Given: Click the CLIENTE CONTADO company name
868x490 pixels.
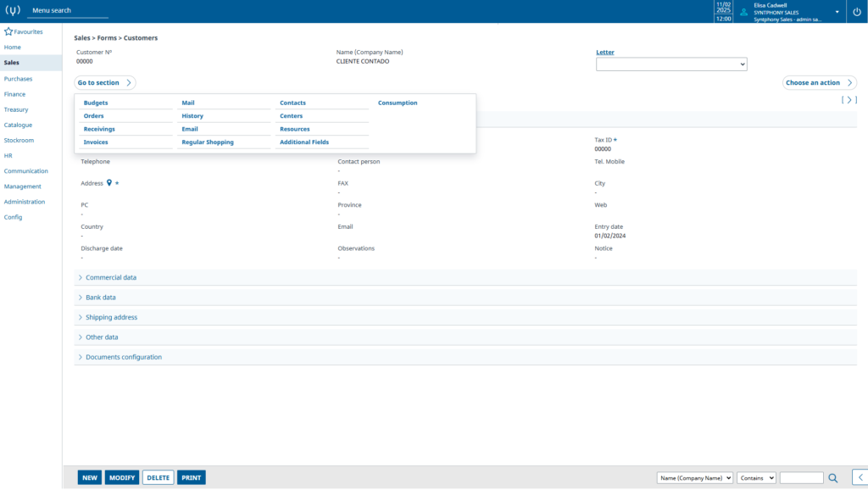Looking at the screenshot, I should pyautogui.click(x=363, y=61).
